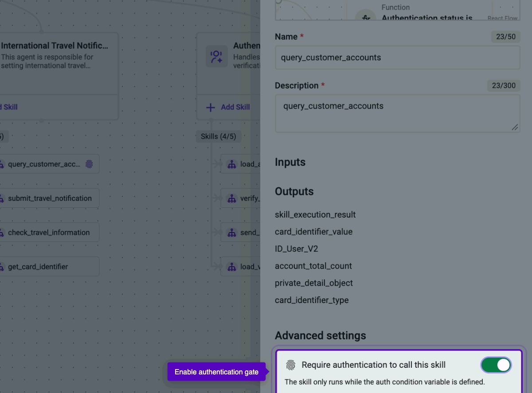
Task: Click the 23/300 description character counter
Action: 504,86
